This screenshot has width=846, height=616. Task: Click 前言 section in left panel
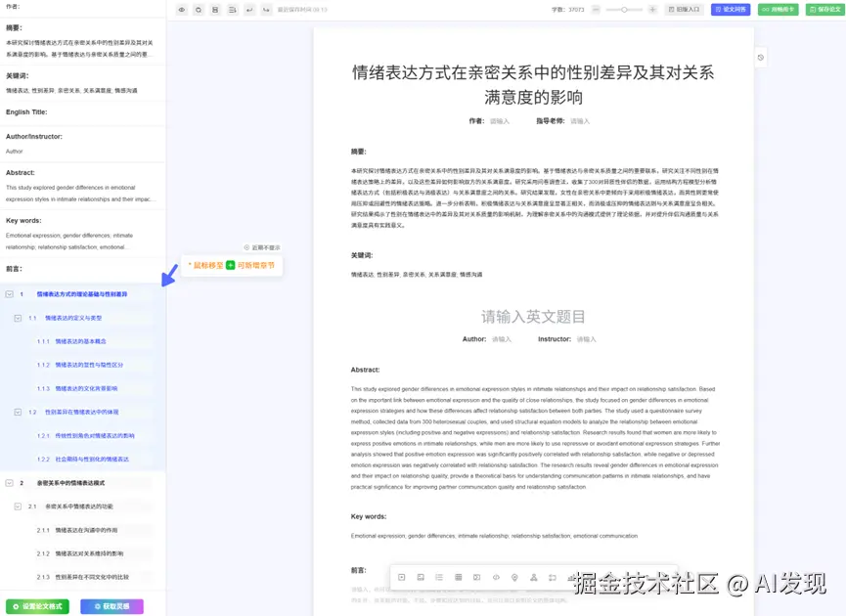82,269
